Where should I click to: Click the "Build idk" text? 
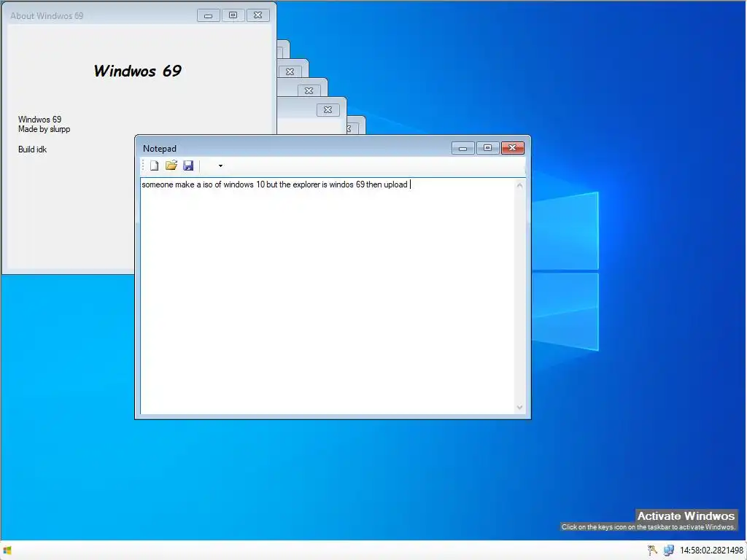coord(32,149)
